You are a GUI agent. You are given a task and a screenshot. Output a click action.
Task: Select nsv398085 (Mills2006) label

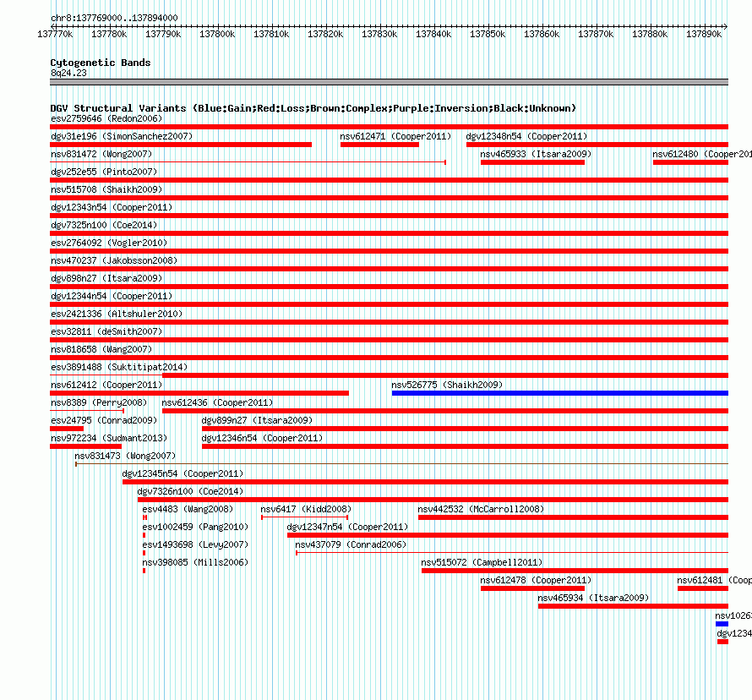[195, 562]
